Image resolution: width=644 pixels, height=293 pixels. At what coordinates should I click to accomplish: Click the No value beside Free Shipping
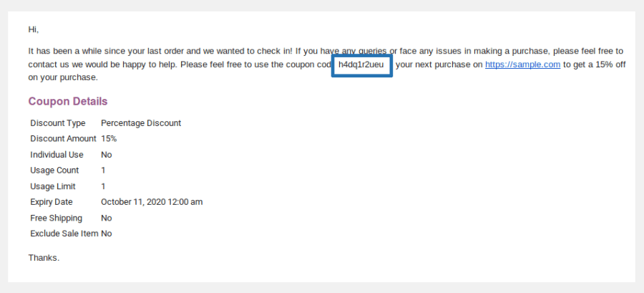pyautogui.click(x=107, y=218)
